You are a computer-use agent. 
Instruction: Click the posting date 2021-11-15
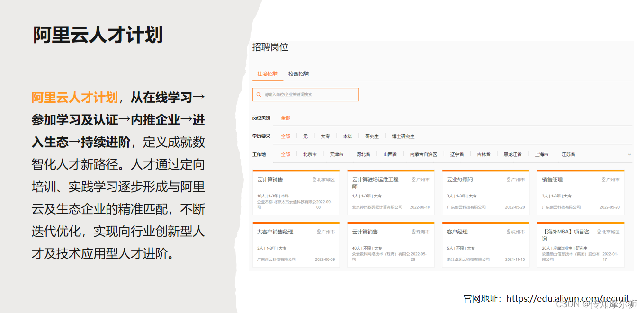pyautogui.click(x=515, y=259)
